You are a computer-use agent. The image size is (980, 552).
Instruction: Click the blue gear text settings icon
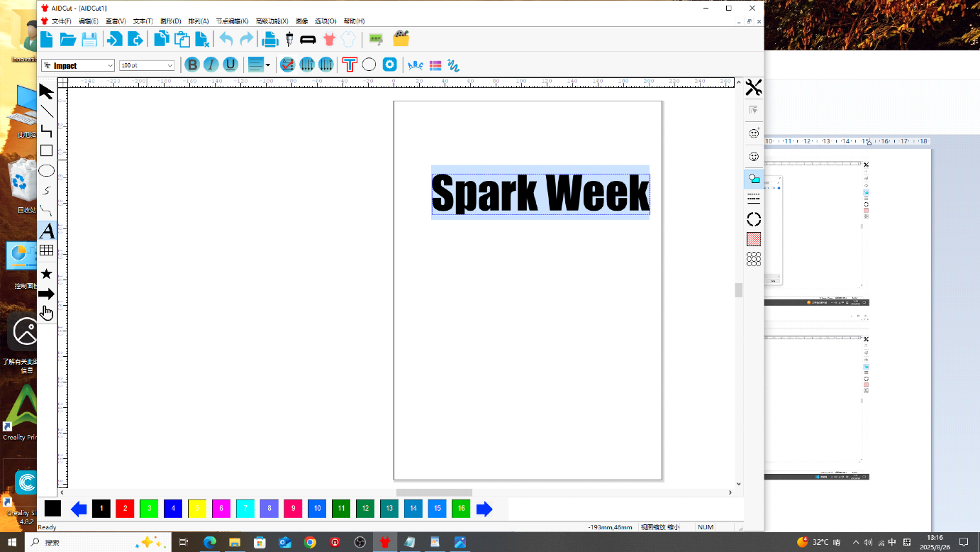coord(389,65)
